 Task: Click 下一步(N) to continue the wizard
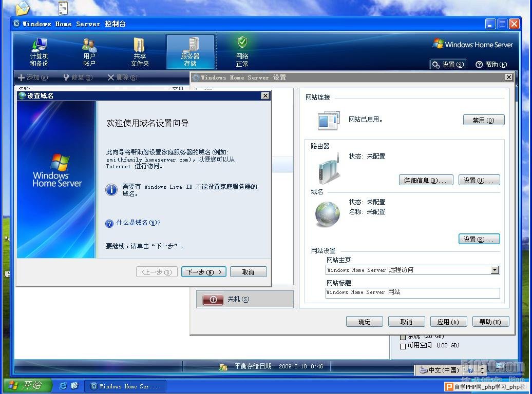[x=203, y=272]
